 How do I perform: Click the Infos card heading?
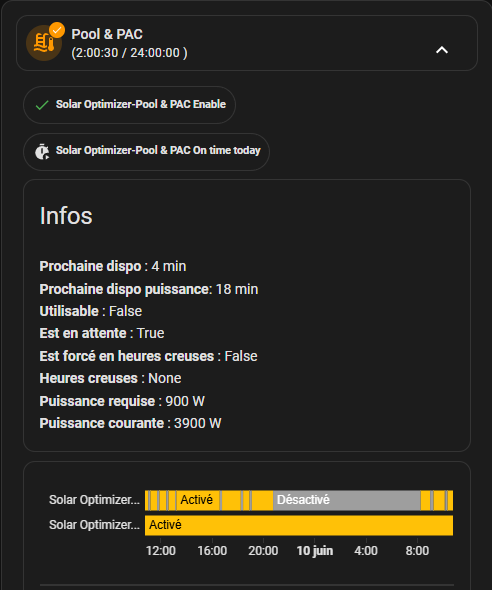tap(66, 216)
